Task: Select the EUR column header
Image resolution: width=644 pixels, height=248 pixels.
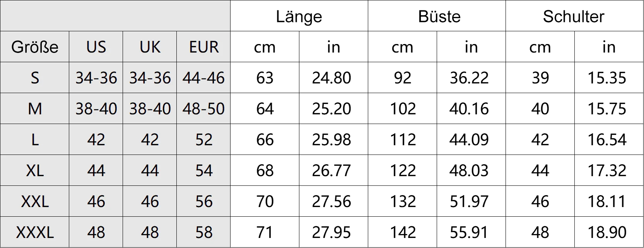Action: [204, 47]
